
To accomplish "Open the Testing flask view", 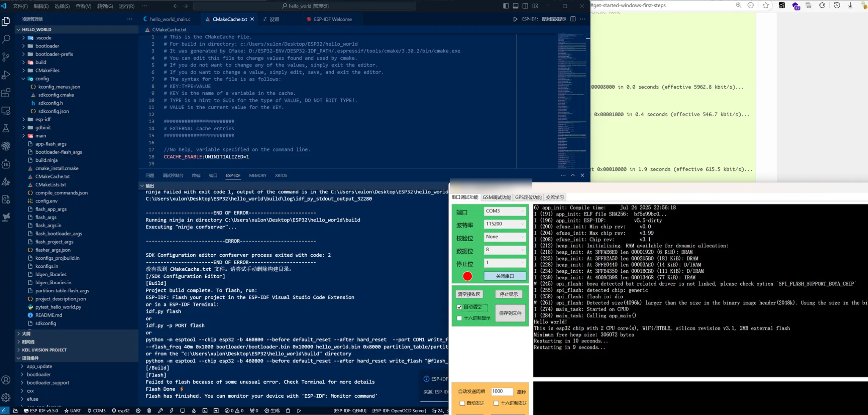I will (6, 128).
